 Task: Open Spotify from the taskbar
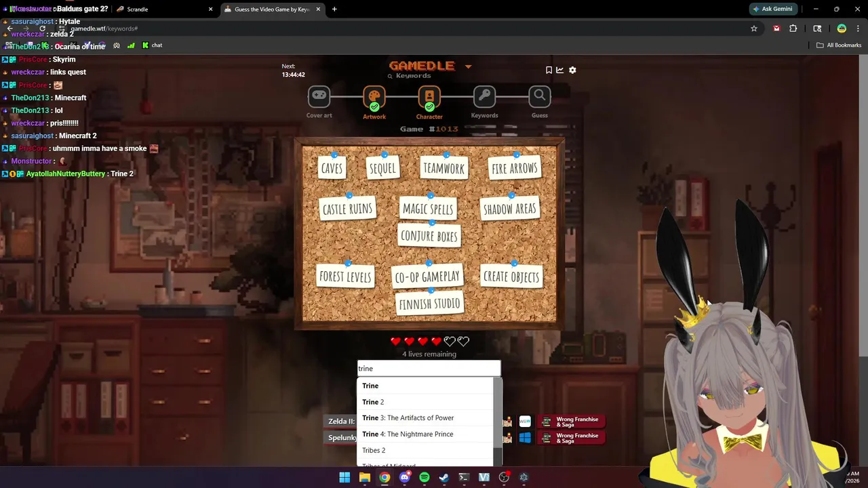[425, 477]
